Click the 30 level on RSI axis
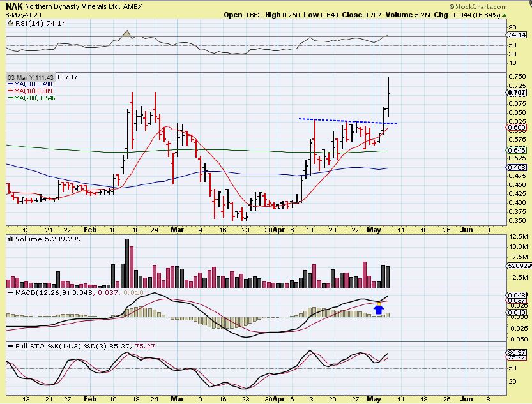The image size is (532, 404). tap(513, 54)
